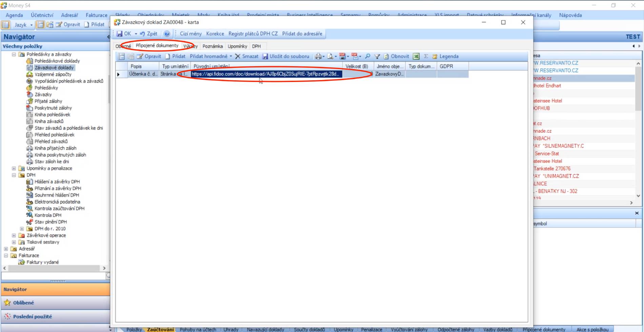The height and width of the screenshot is (332, 644).
Task: Click Cizí měny in the card toolbar
Action: pyautogui.click(x=190, y=34)
